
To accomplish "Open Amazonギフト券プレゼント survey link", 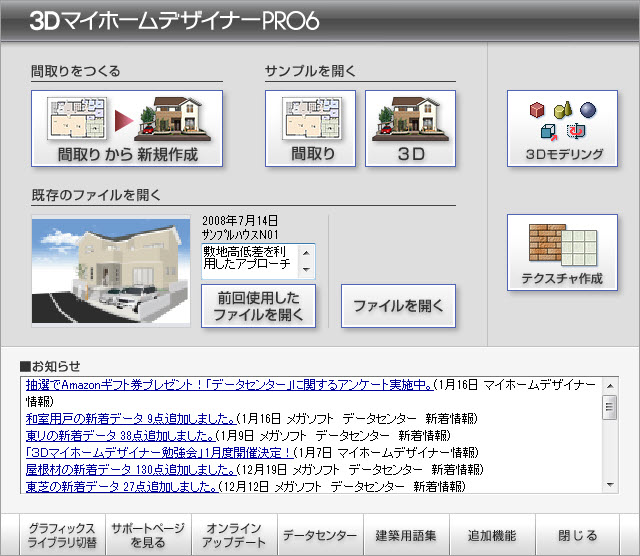I will point(229,385).
